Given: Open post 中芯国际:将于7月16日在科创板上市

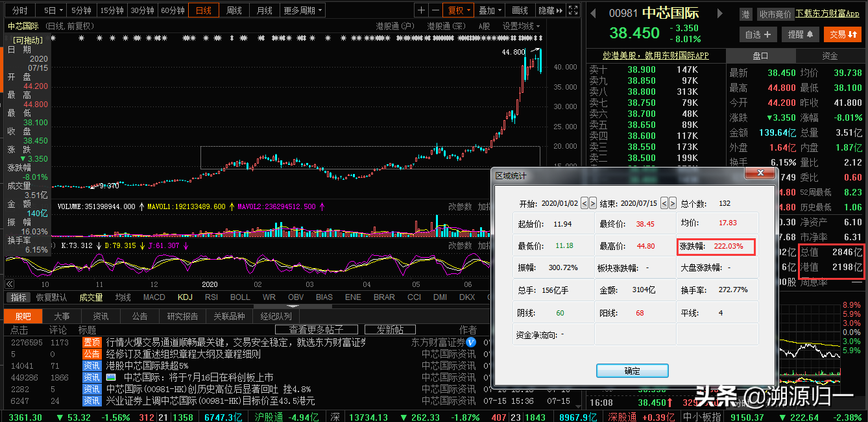Looking at the screenshot, I should point(198,377).
